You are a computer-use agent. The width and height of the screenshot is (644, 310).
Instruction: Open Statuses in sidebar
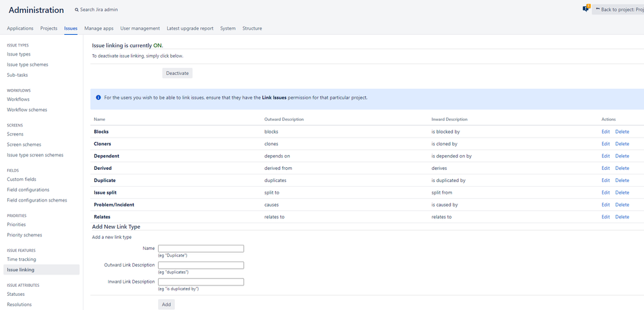click(15, 294)
